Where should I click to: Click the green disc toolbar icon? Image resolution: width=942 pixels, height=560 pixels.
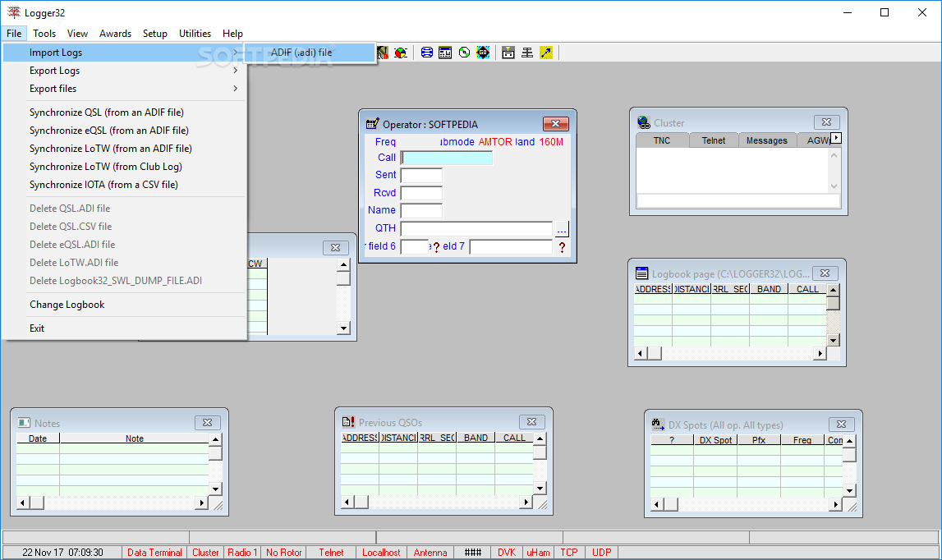coord(464,53)
